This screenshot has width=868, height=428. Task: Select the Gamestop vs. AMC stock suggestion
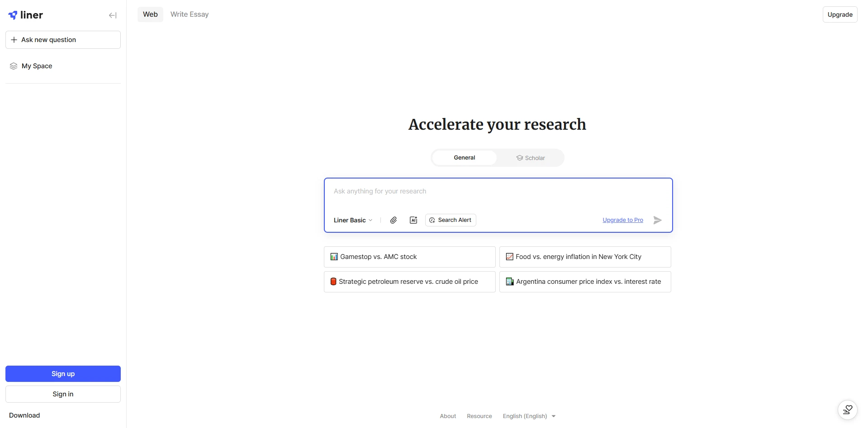pyautogui.click(x=409, y=257)
